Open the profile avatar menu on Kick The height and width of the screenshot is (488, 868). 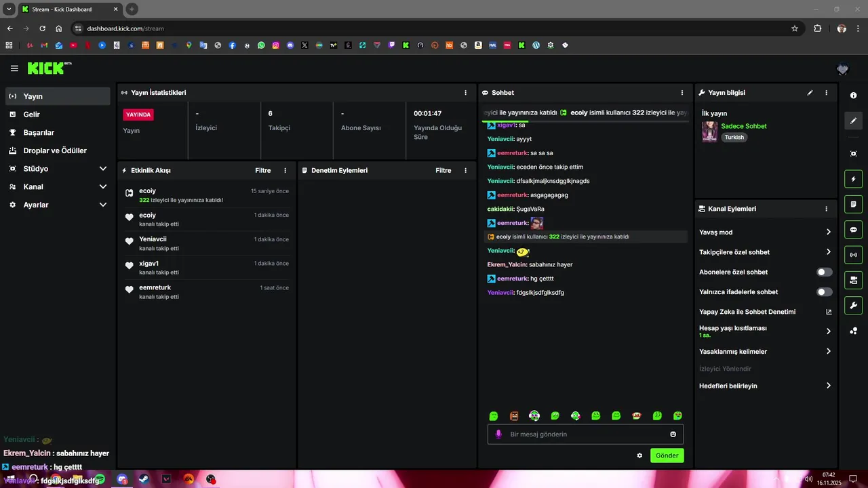[x=843, y=69]
